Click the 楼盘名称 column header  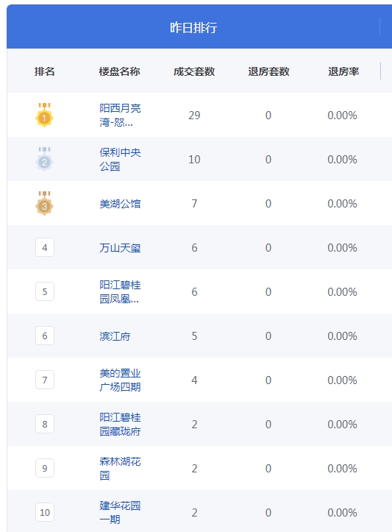[119, 71]
